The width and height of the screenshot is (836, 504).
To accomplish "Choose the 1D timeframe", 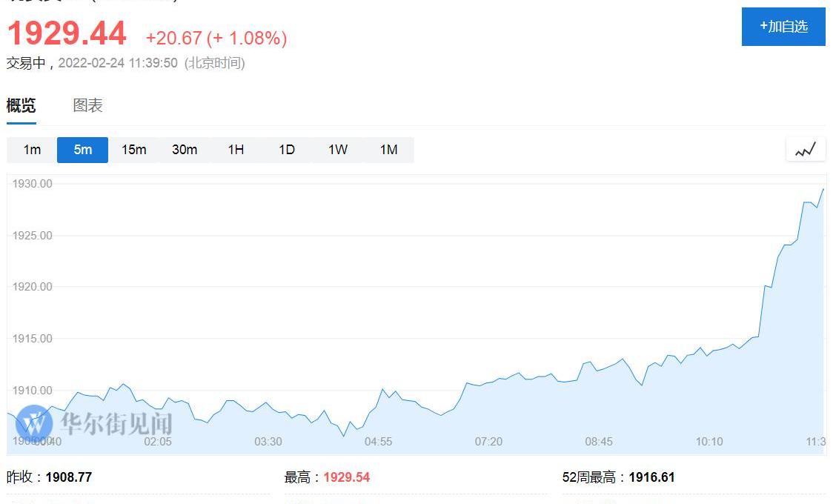I will [x=287, y=150].
